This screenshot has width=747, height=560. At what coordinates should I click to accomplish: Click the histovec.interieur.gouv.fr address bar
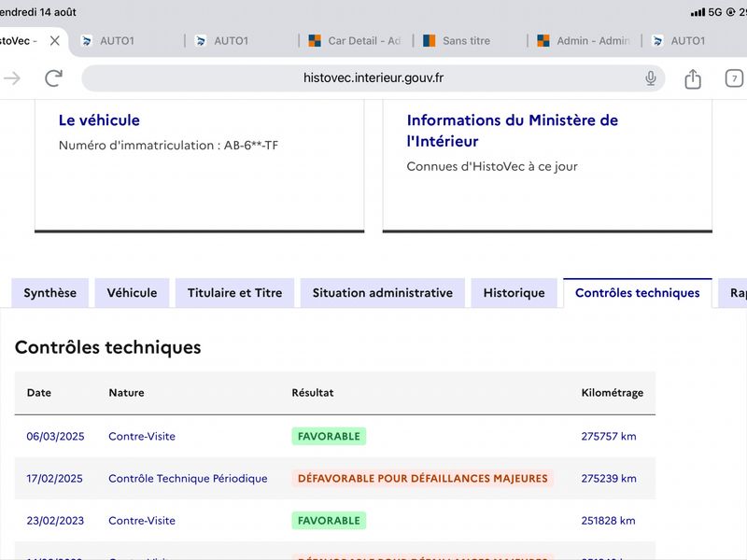(373, 78)
